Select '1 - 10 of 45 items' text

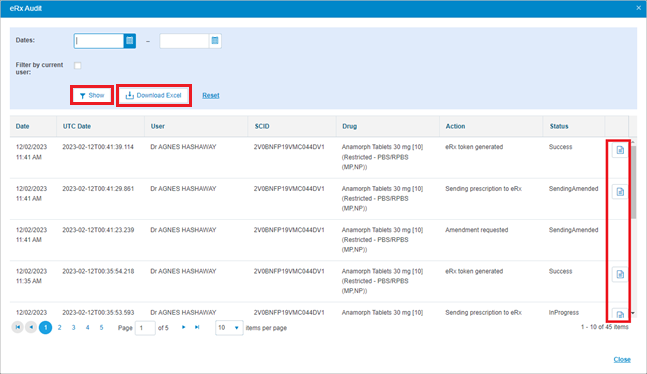click(604, 327)
